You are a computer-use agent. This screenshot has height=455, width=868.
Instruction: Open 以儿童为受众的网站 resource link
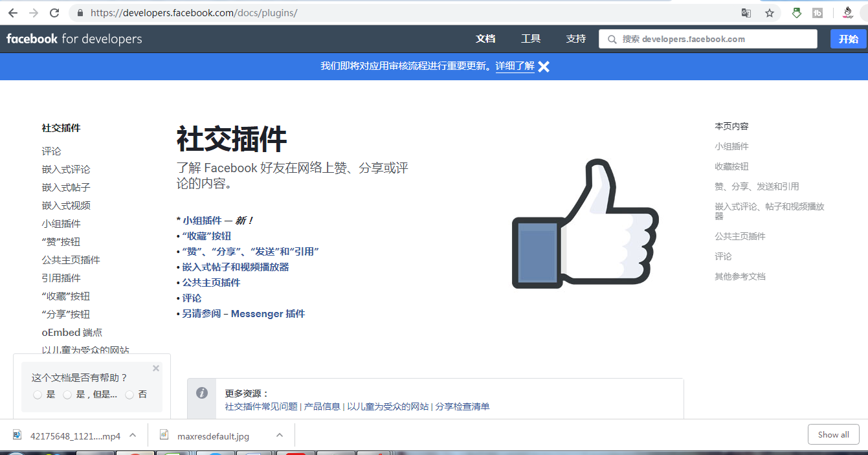click(388, 406)
